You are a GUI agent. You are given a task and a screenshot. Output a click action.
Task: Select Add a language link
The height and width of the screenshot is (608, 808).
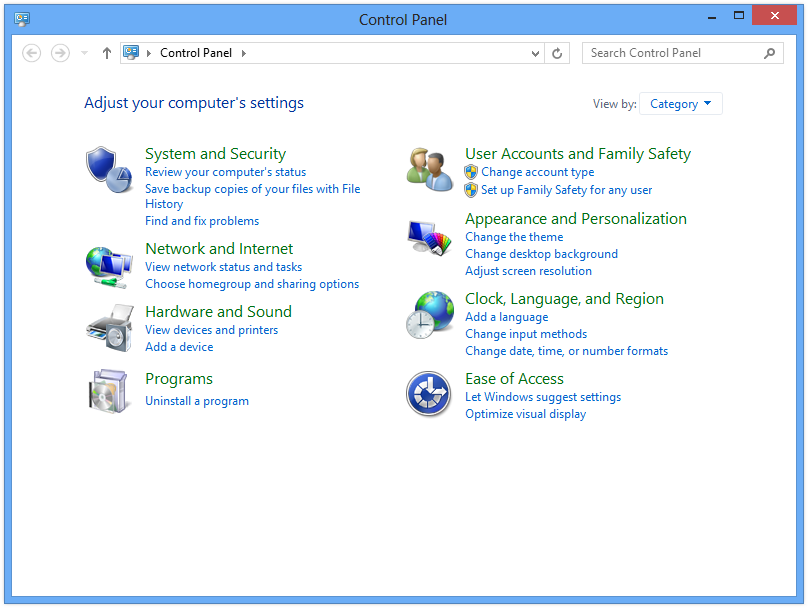click(507, 317)
